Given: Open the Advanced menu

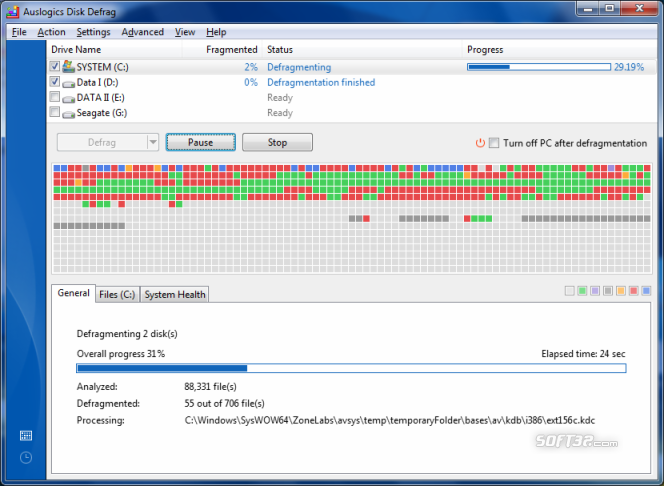Looking at the screenshot, I should pyautogui.click(x=143, y=32).
